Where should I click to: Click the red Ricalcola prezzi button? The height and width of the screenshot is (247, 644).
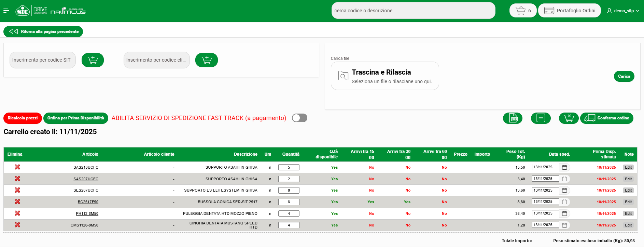(23, 118)
